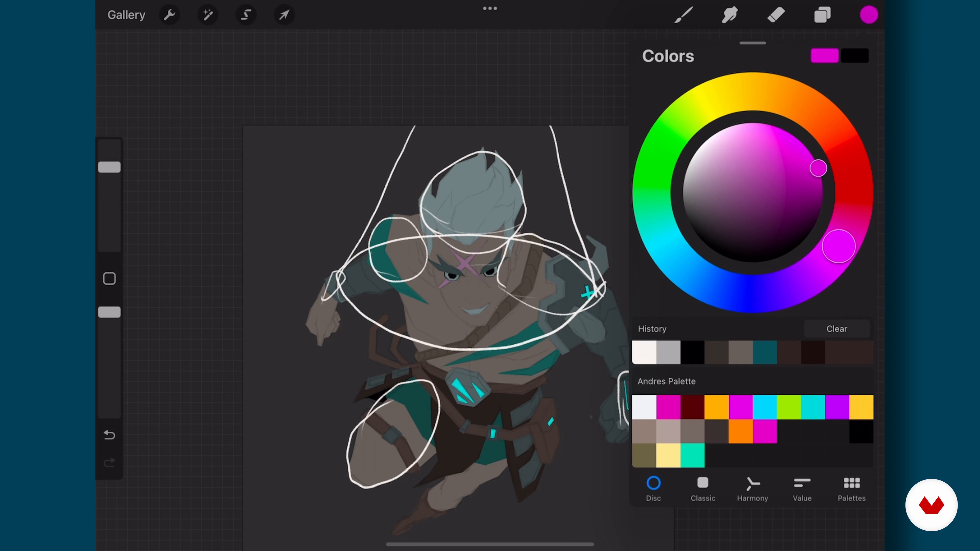
Task: Pick teal swatch in History row
Action: point(765,353)
